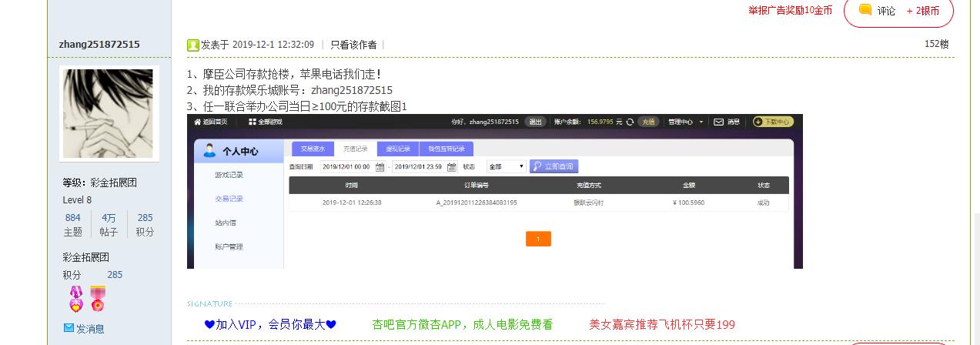
Task: Click the 订单编号 column header
Action: (x=477, y=185)
